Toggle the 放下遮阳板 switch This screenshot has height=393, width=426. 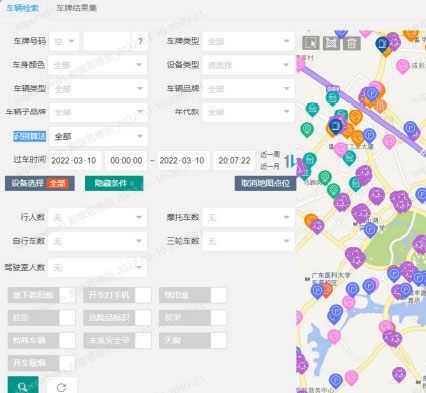tap(42, 295)
